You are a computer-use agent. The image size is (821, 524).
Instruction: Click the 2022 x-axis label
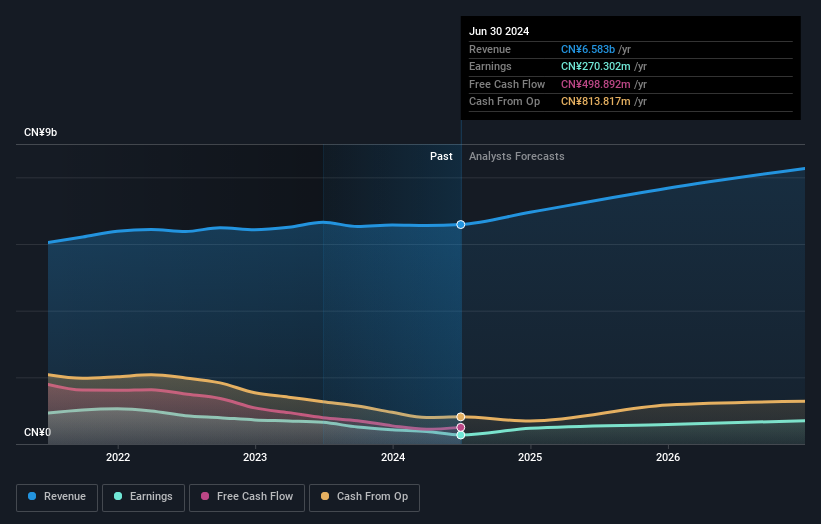pyautogui.click(x=118, y=458)
